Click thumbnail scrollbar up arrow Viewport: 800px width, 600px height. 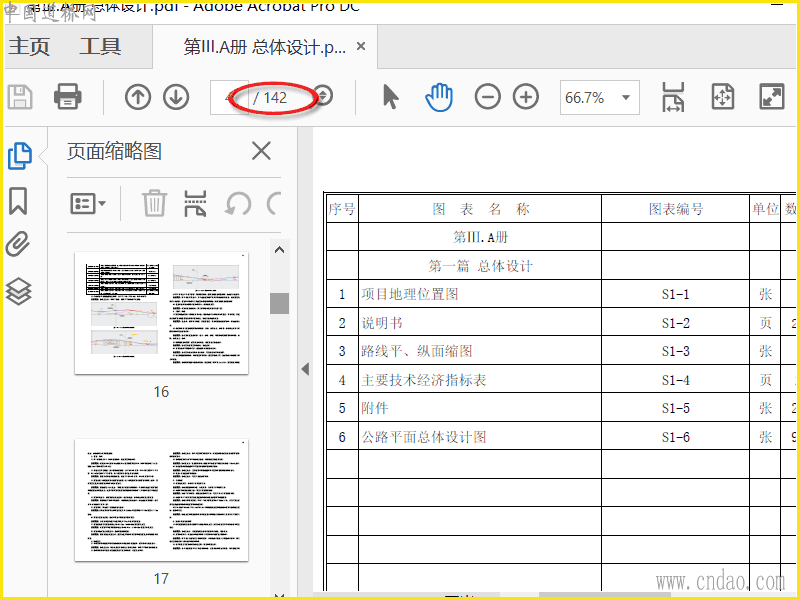pyautogui.click(x=279, y=250)
